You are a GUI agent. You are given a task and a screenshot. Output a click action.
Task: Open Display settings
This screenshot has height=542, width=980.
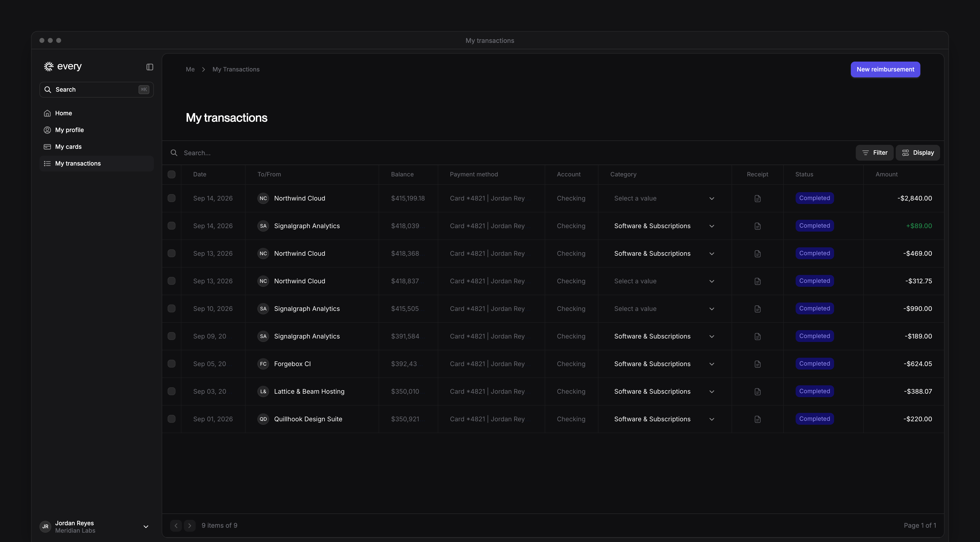point(918,152)
